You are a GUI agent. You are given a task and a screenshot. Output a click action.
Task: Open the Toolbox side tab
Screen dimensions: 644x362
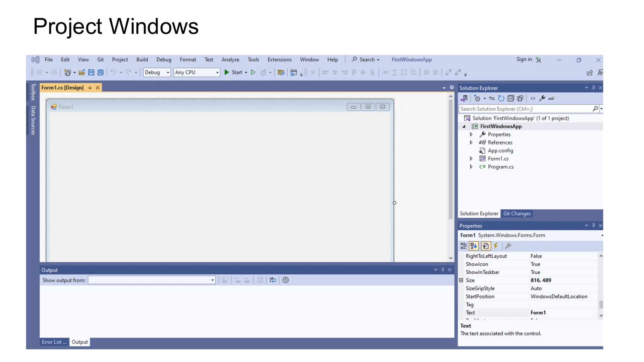click(x=33, y=92)
